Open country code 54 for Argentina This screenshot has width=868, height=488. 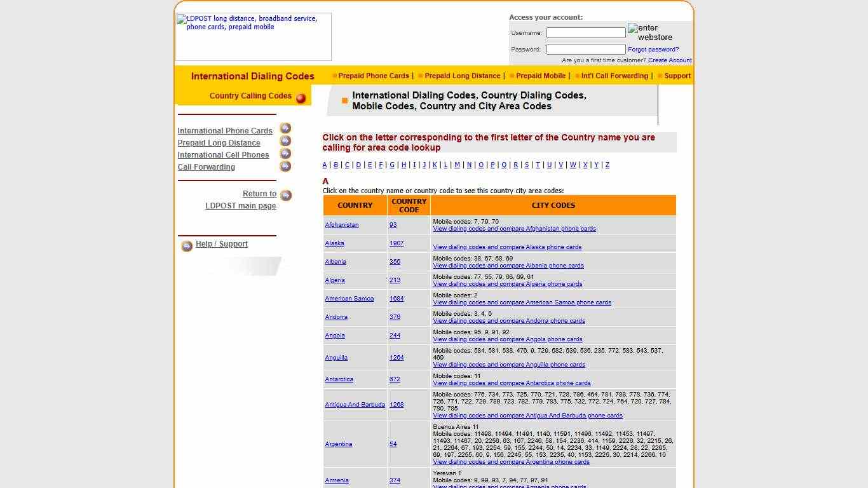393,444
